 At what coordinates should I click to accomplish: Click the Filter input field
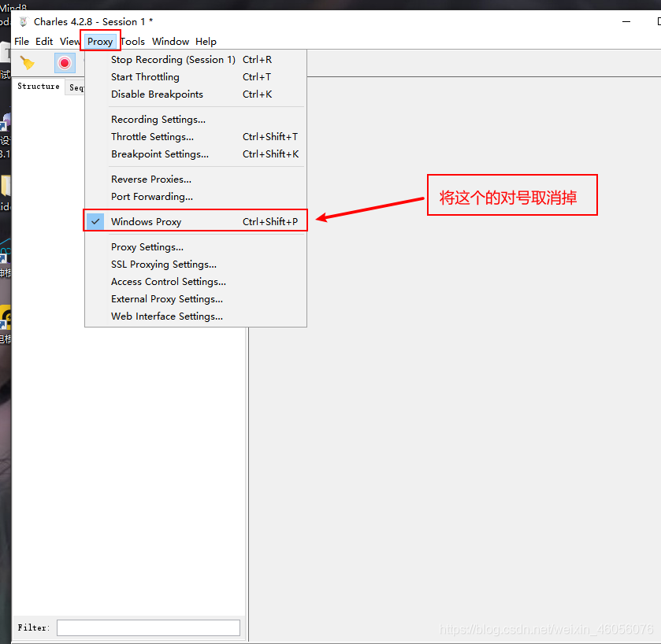148,627
